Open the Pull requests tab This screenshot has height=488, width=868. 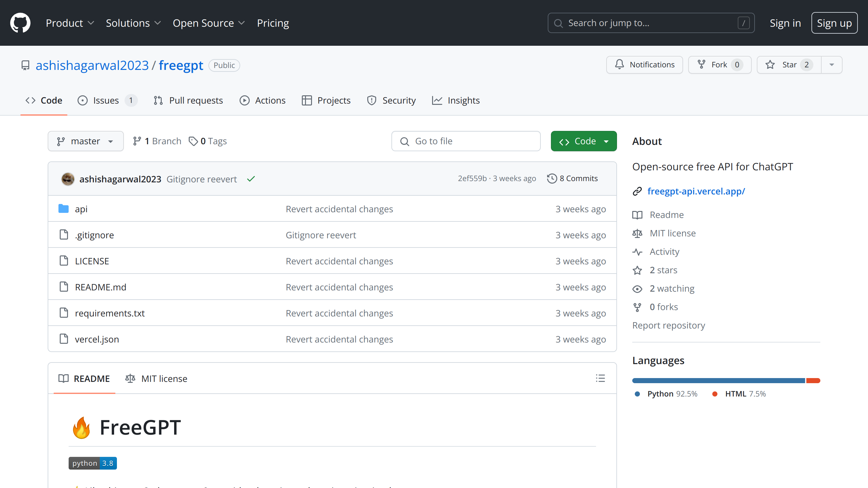(x=188, y=100)
